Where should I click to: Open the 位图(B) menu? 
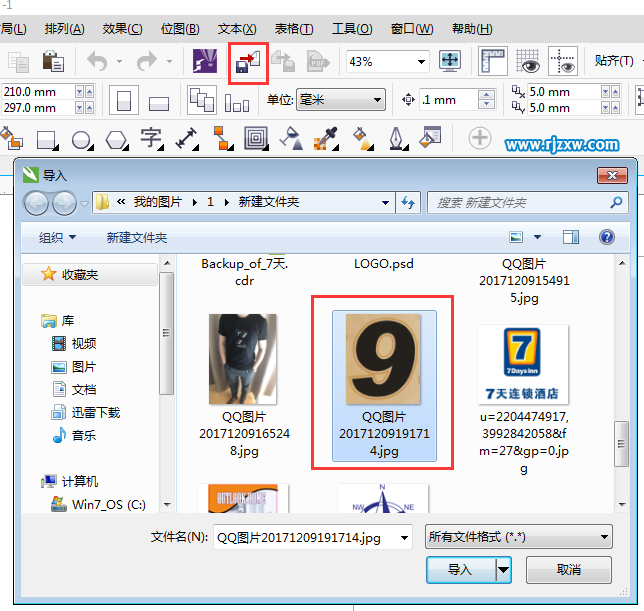(x=180, y=29)
